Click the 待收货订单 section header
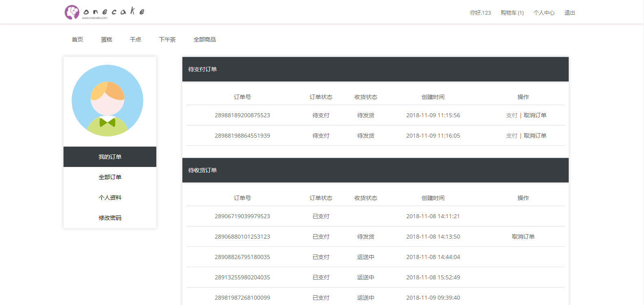 click(x=375, y=170)
